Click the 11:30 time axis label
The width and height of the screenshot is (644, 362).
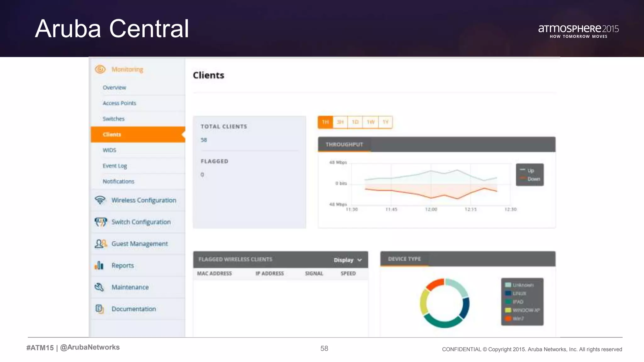click(x=352, y=209)
